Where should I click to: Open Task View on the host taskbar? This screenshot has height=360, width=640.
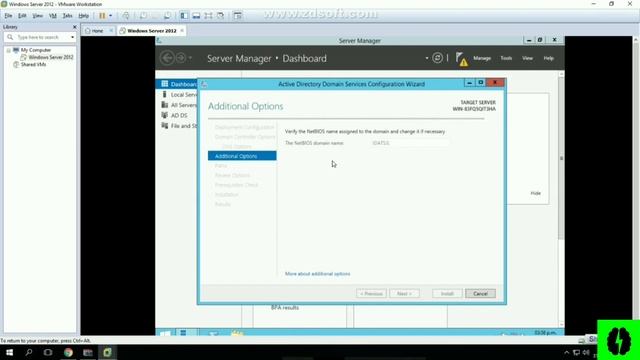tap(48, 352)
